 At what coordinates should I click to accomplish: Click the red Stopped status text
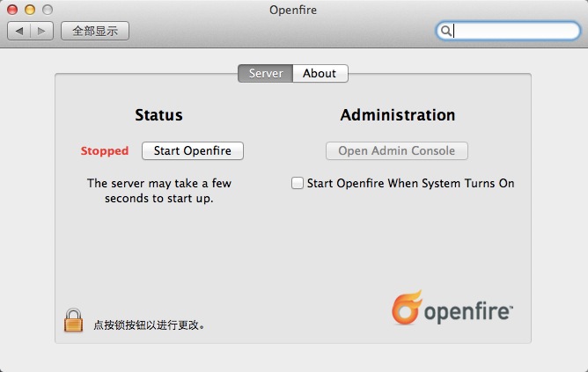[x=105, y=151]
